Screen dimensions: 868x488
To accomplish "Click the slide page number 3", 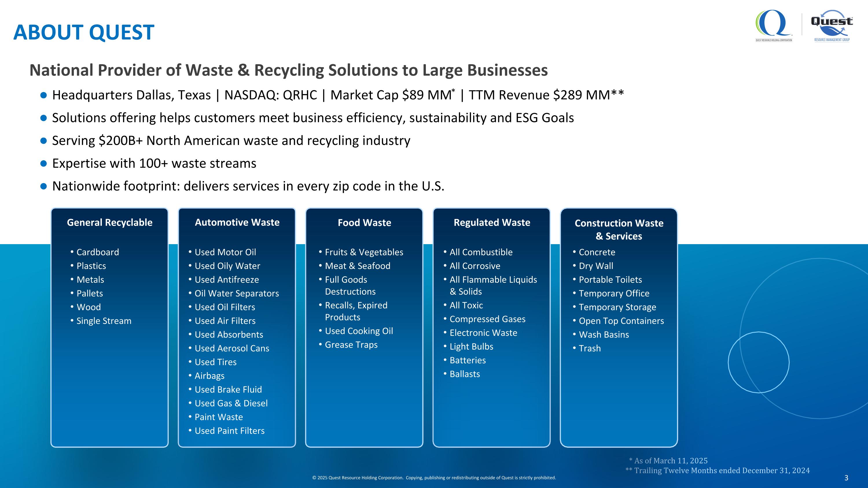I will [x=846, y=478].
